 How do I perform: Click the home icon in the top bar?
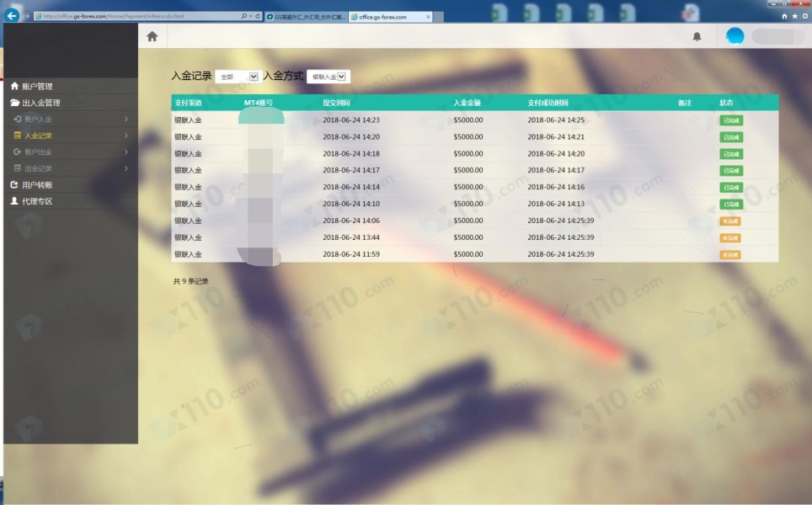point(152,36)
